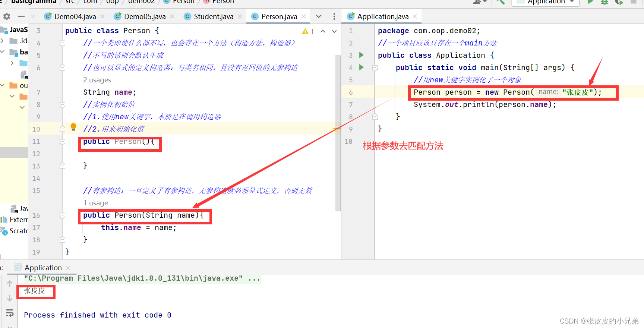This screenshot has width=644, height=328.
Task: Close the Student.java tab
Action: click(x=240, y=16)
